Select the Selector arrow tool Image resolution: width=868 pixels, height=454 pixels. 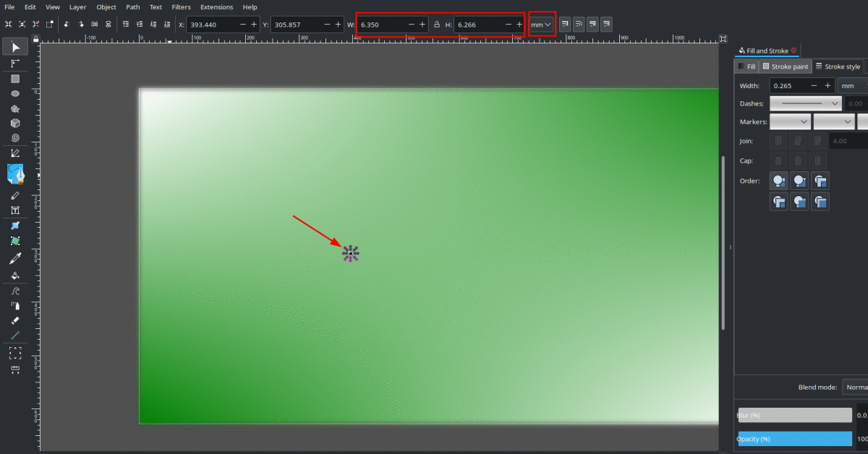pyautogui.click(x=15, y=46)
